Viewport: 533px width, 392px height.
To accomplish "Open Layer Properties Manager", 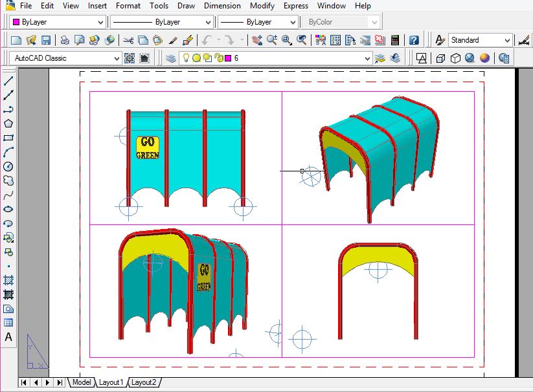I will coord(171,58).
